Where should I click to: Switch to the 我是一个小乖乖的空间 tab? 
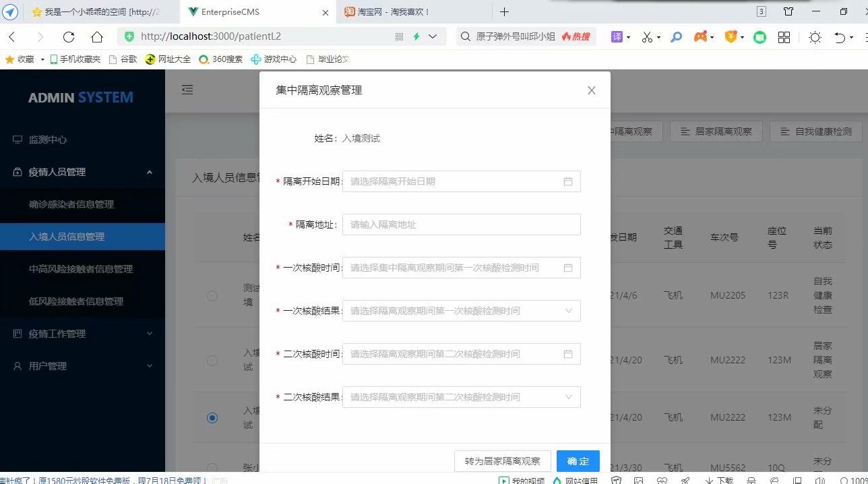(102, 12)
